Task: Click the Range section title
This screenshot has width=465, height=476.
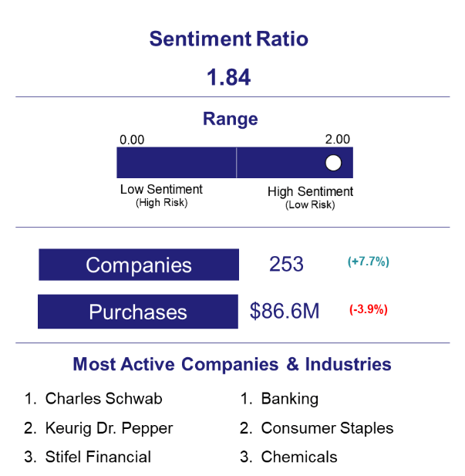Action: (230, 119)
